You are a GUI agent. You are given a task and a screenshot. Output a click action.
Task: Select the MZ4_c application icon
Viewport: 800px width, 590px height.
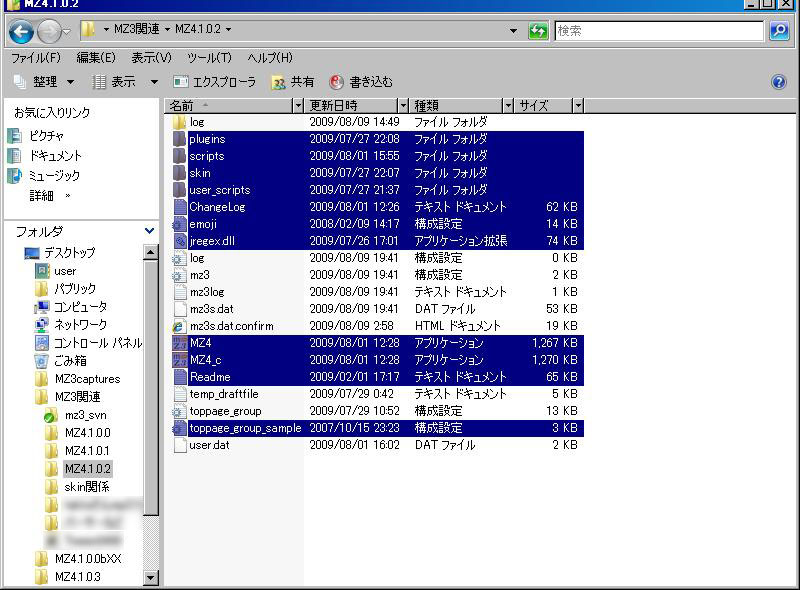(x=180, y=360)
